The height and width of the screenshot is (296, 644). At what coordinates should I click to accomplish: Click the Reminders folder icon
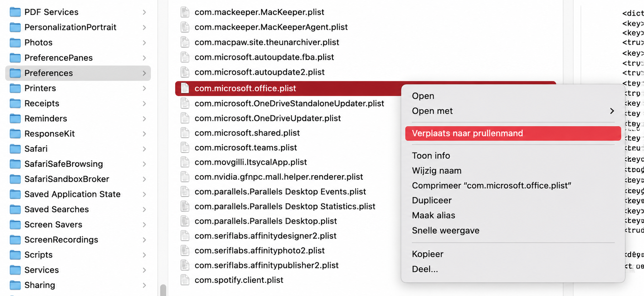15,118
